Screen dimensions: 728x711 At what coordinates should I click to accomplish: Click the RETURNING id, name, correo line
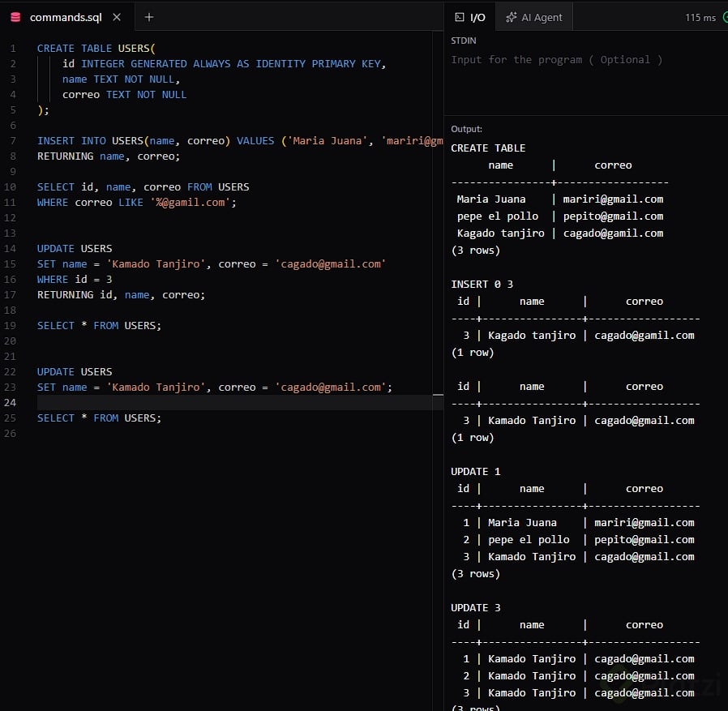pyautogui.click(x=121, y=294)
